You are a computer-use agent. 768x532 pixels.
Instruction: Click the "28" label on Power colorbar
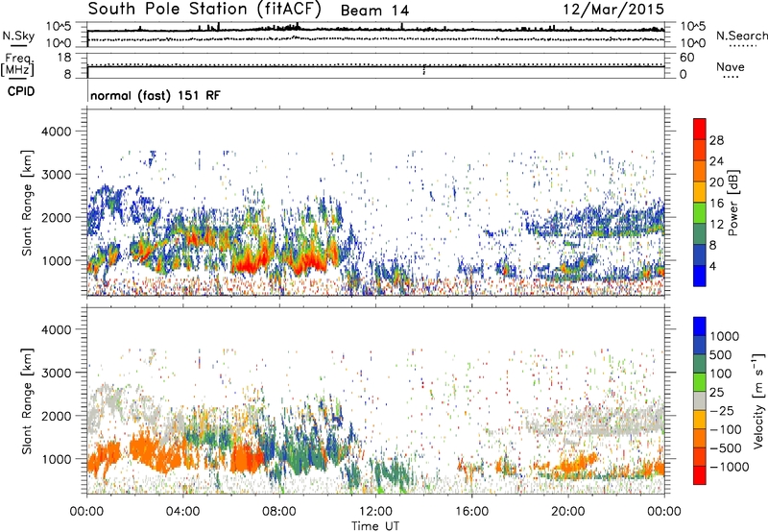coord(716,140)
